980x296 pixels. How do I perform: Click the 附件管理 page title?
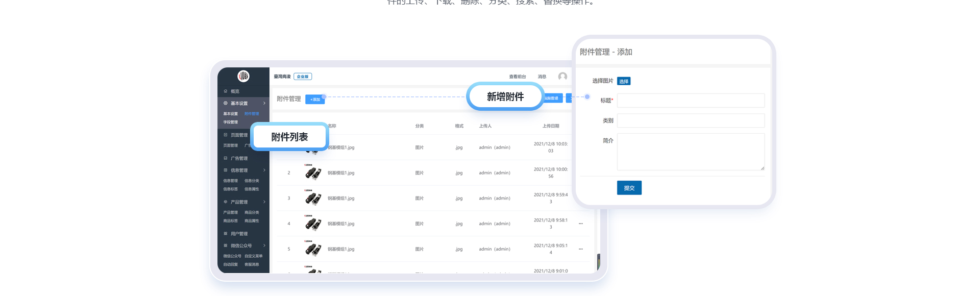click(x=289, y=99)
